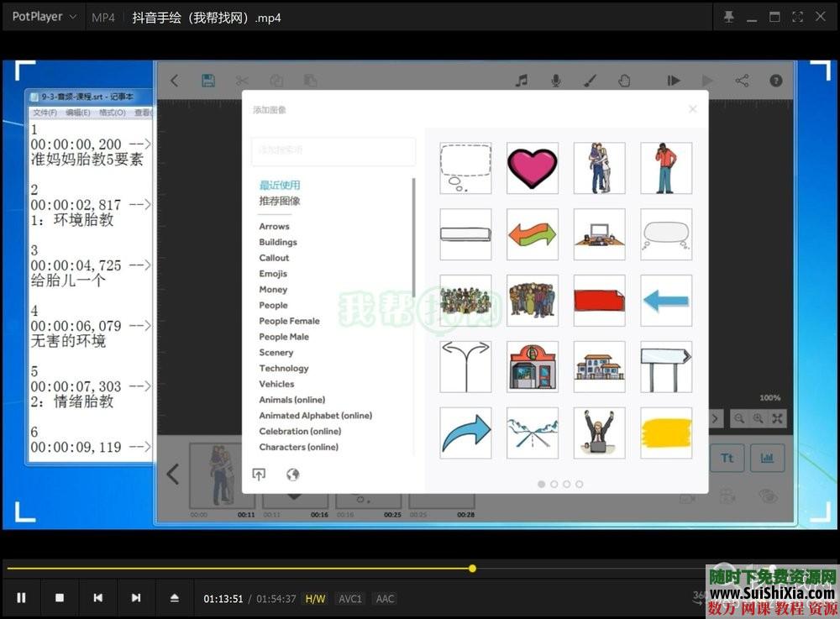This screenshot has height=619, width=840.
Task: Toggle H/W hardware decoding in PotPlayer
Action: (315, 599)
